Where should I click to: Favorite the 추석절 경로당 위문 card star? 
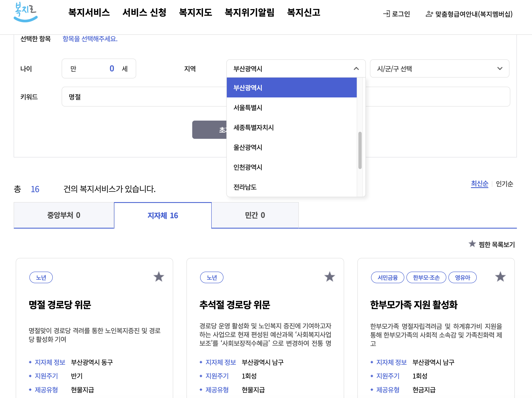pyautogui.click(x=329, y=277)
